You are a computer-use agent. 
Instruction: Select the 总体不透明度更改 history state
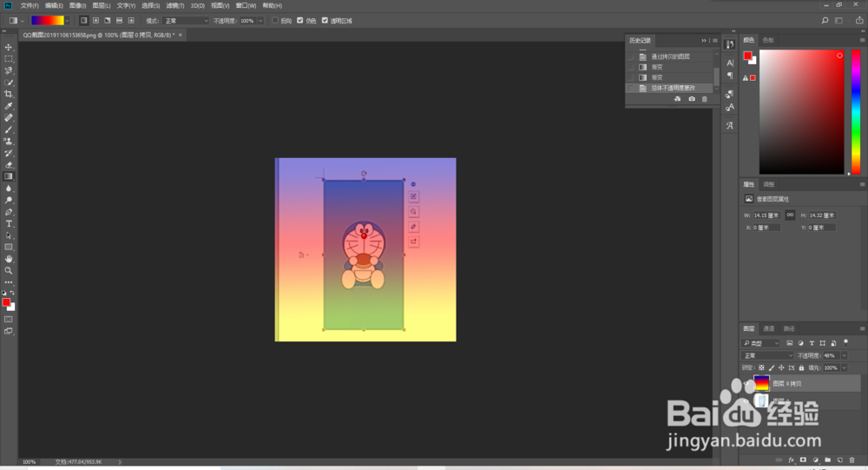coord(670,88)
